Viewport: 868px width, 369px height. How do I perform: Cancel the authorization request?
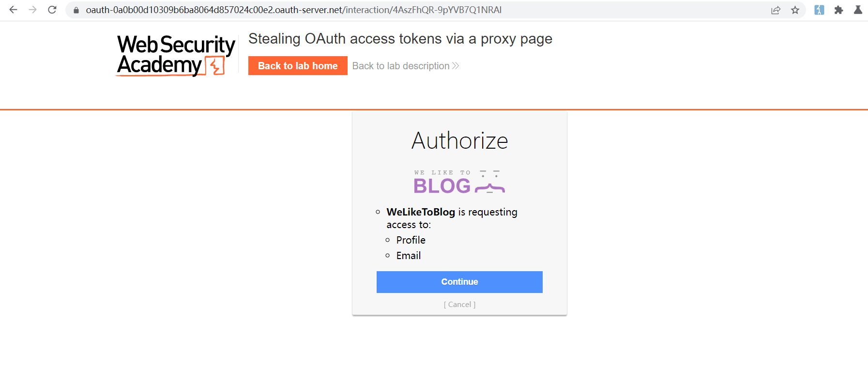(459, 305)
